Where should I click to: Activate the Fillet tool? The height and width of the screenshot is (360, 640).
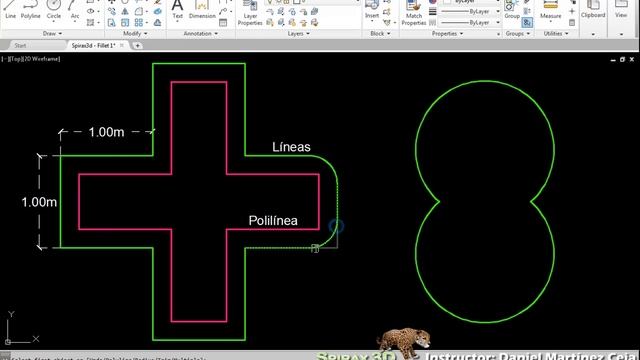pos(139,12)
